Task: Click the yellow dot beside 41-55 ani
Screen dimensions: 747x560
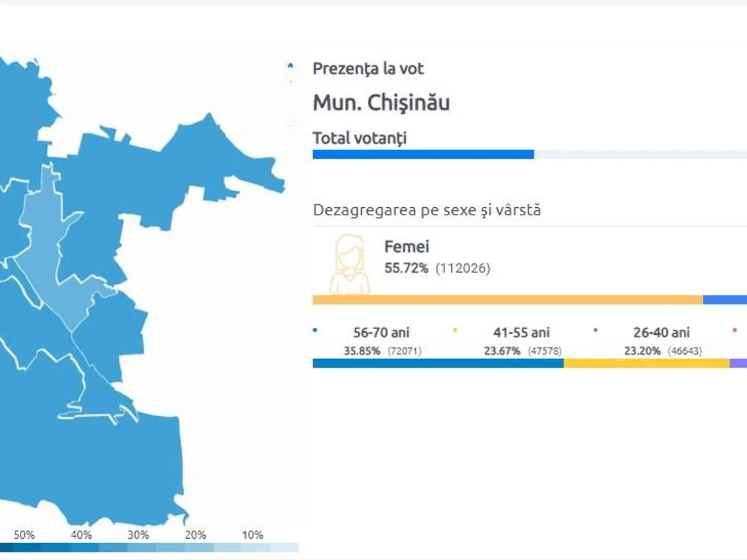Action: click(456, 330)
